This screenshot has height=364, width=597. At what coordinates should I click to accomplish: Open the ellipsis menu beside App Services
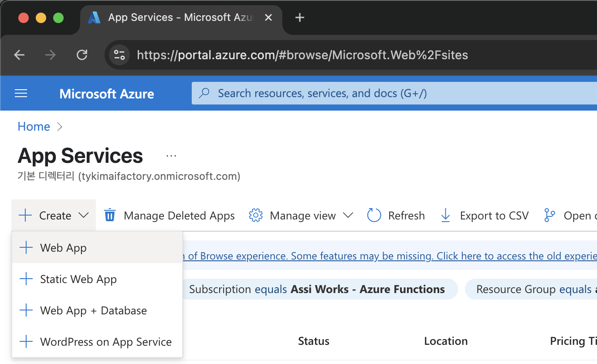(x=171, y=156)
